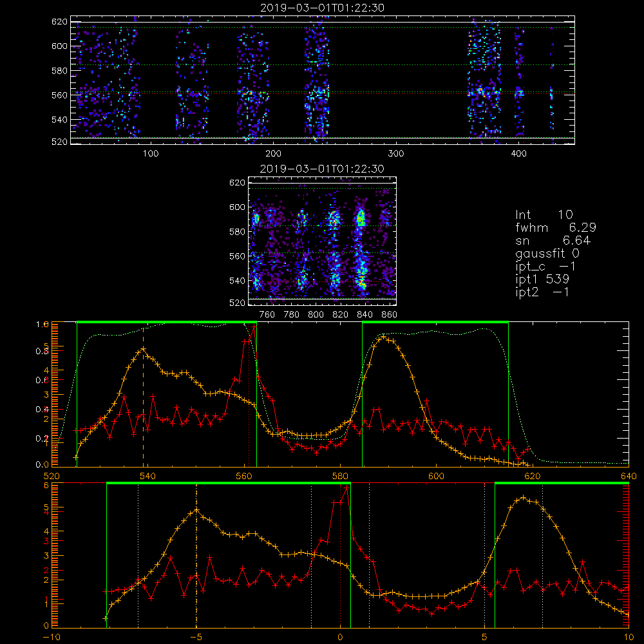This screenshot has height=644, width=644.
Task: Click x-axis label 200 on top spectrogram
Action: 273,154
